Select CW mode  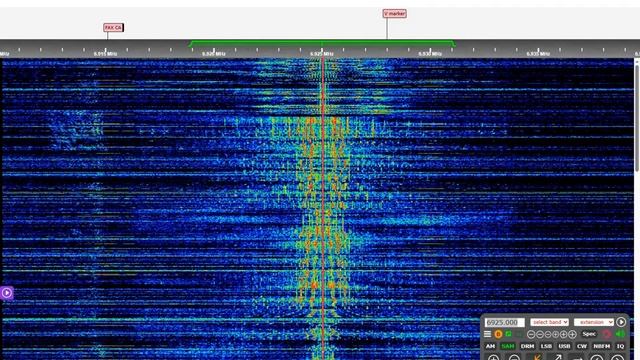[582, 346]
